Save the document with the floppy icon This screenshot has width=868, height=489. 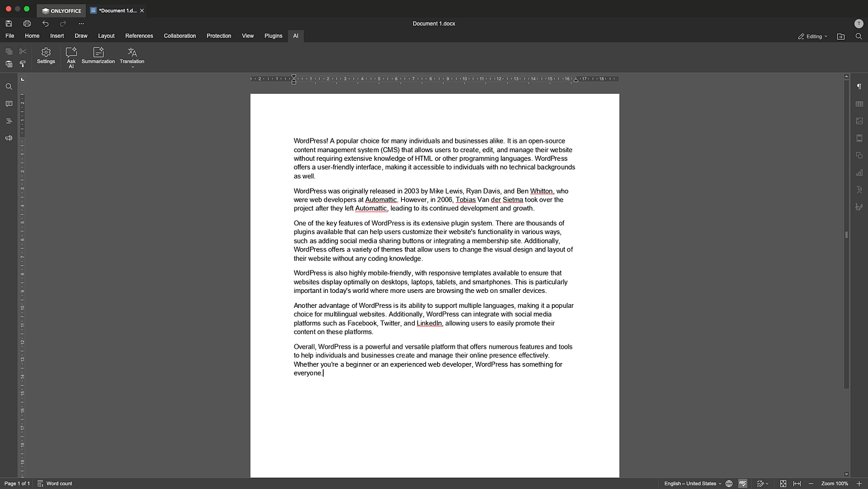click(x=9, y=24)
